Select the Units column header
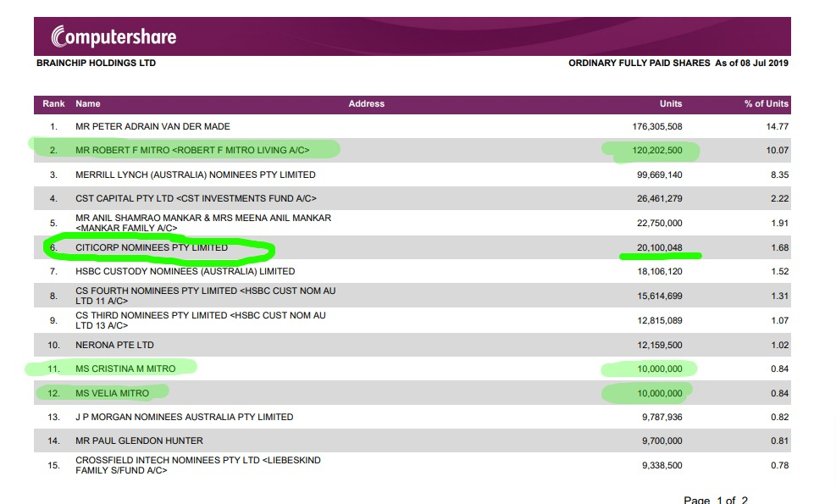 tap(670, 103)
